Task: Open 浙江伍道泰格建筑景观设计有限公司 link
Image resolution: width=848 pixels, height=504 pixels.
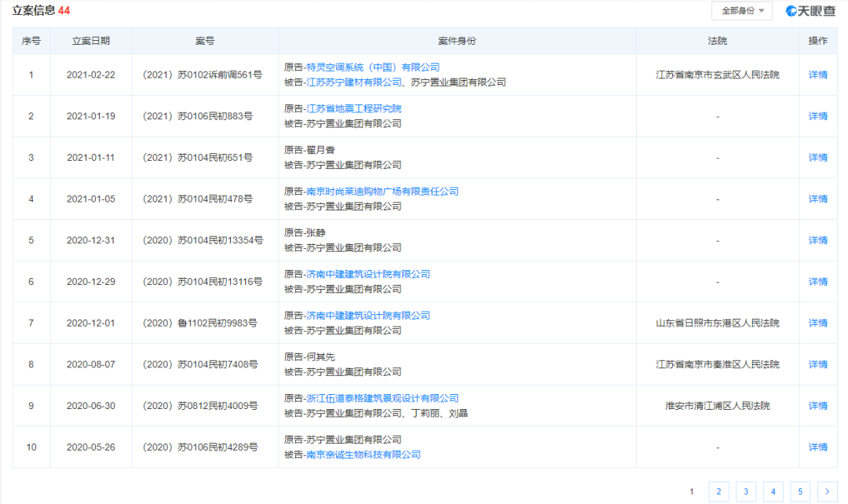Action: (x=382, y=398)
